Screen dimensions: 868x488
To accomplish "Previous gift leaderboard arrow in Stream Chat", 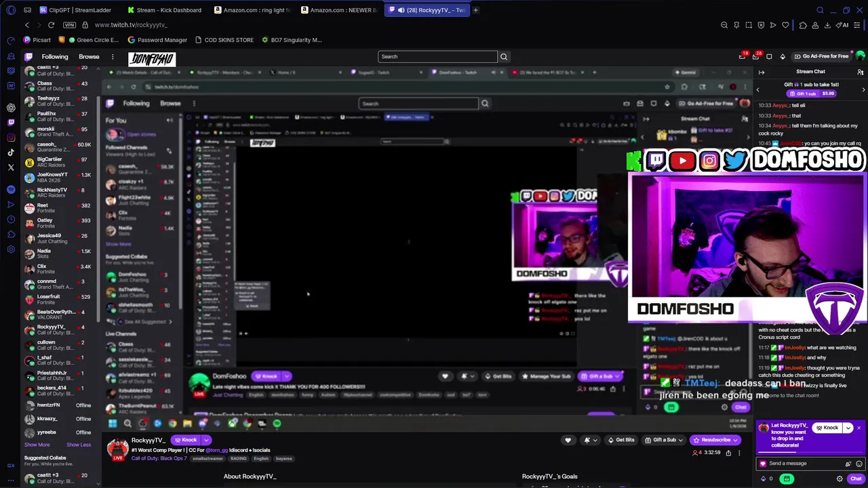I will (758, 89).
